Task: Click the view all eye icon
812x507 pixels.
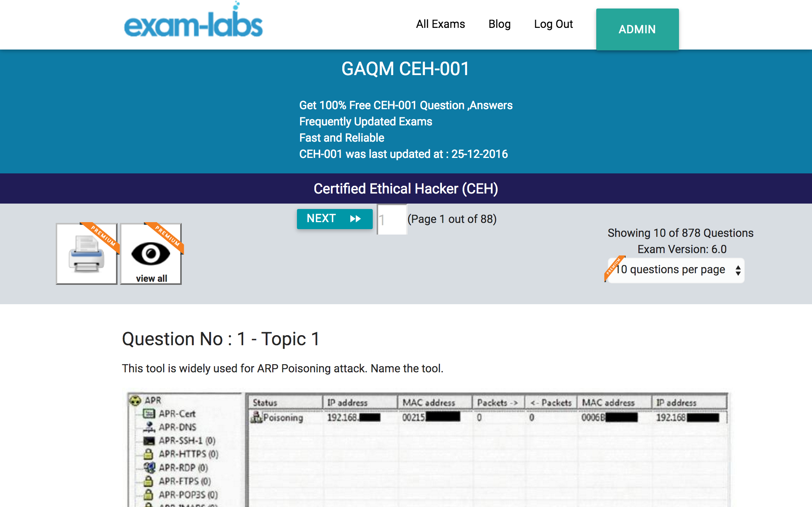Action: (150, 254)
